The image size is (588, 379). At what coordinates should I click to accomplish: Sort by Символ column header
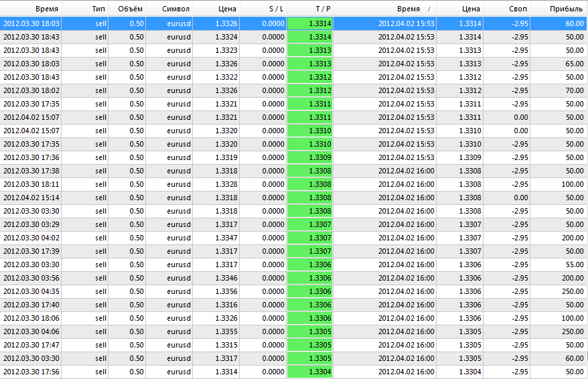coord(169,9)
